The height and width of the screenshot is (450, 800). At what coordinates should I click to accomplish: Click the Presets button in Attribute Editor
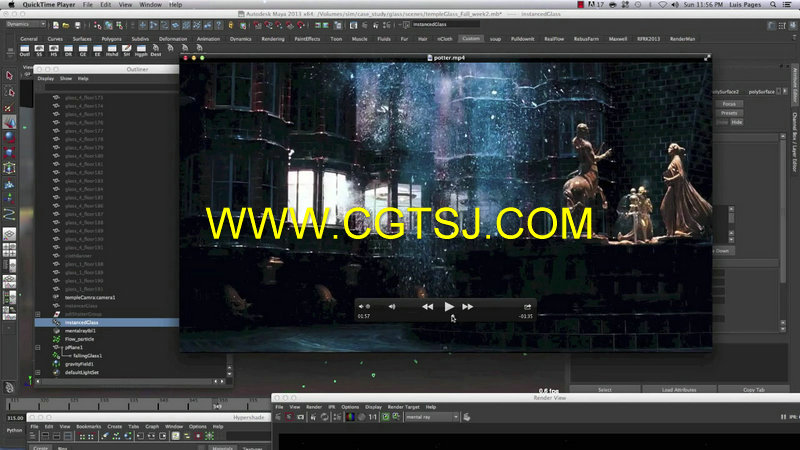click(729, 113)
